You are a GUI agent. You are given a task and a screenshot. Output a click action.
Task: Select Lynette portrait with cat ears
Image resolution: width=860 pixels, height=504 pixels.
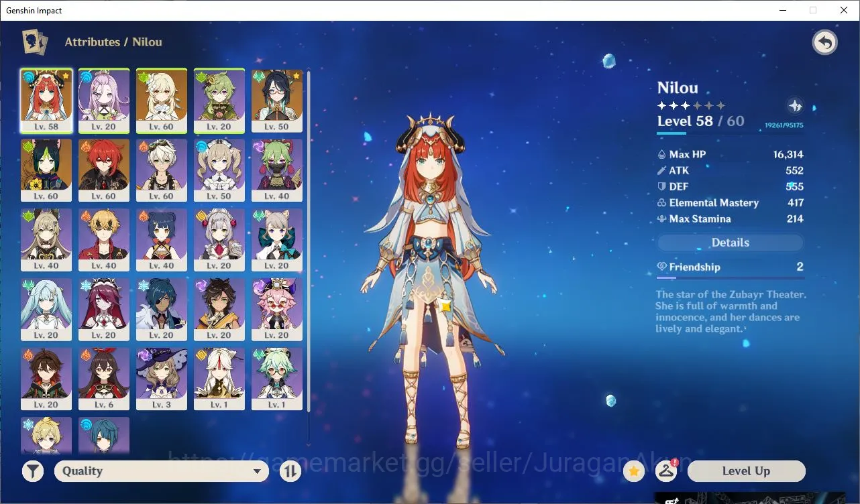(x=277, y=240)
